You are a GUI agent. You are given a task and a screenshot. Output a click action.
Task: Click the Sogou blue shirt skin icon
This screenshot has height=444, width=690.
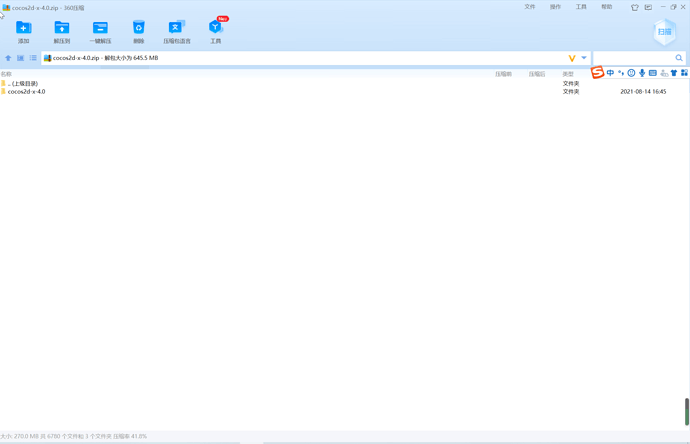(674, 73)
